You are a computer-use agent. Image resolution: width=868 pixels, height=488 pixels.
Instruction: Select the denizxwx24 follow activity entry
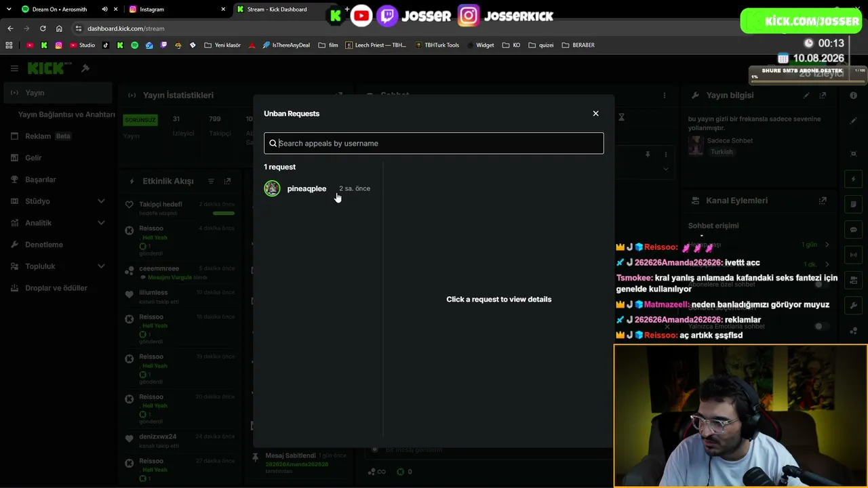coord(180,441)
